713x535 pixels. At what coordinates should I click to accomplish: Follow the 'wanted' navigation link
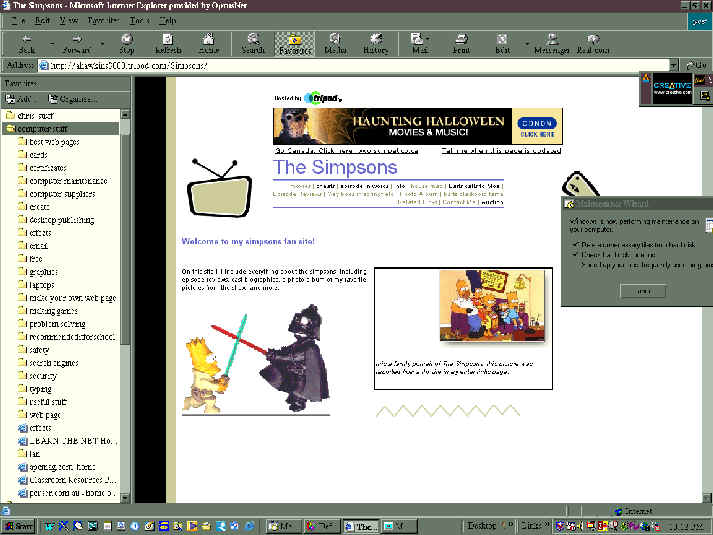(492, 202)
